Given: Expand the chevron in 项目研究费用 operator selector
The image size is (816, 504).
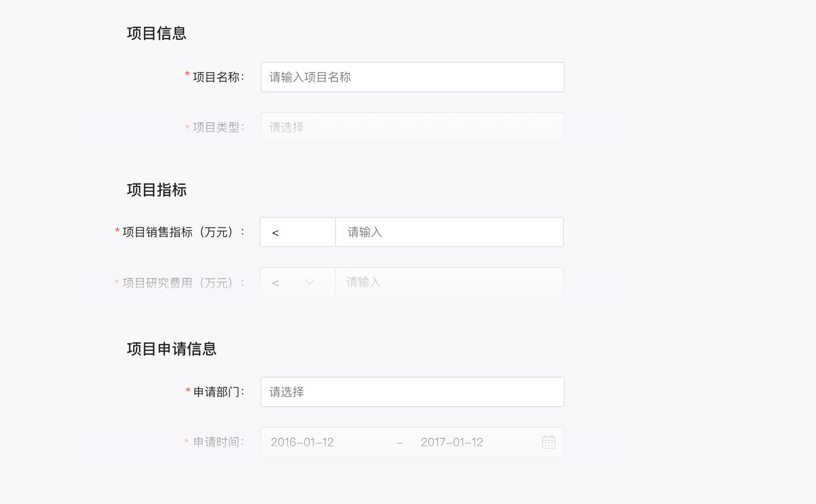Looking at the screenshot, I should 310,283.
